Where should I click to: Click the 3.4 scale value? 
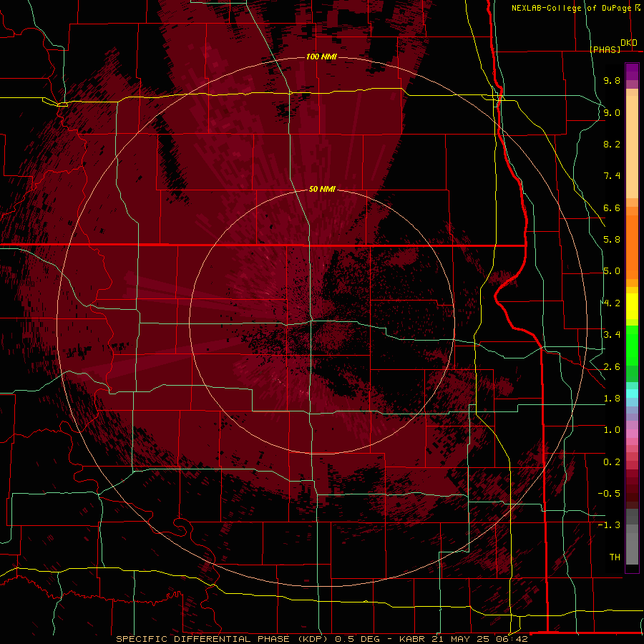pyautogui.click(x=612, y=335)
